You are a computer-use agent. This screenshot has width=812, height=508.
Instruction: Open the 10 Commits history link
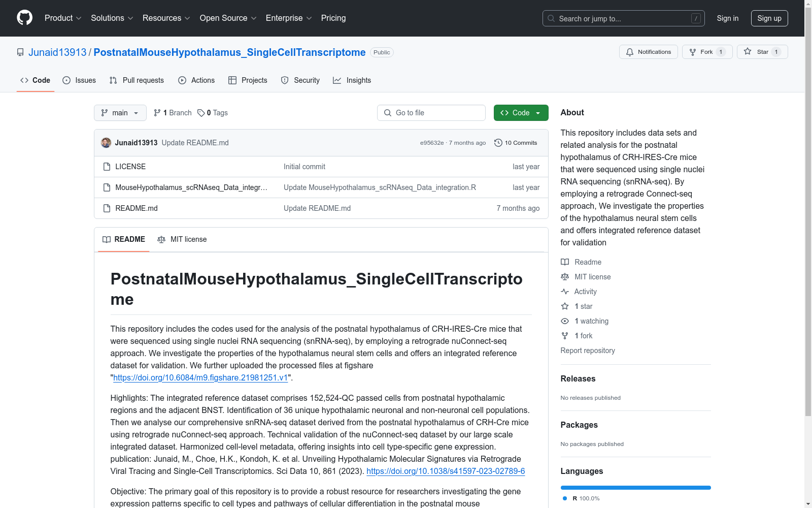516,143
